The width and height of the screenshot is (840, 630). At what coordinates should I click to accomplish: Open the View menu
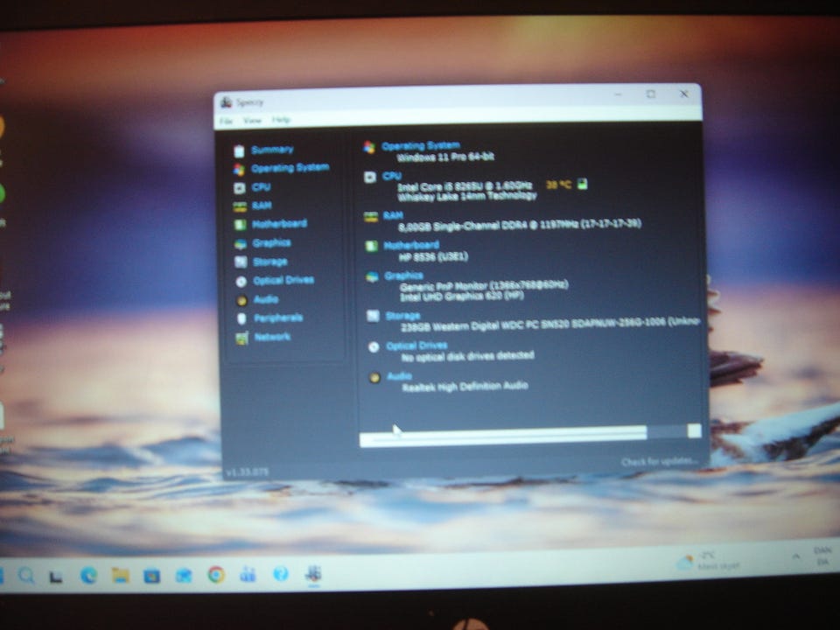point(252,120)
